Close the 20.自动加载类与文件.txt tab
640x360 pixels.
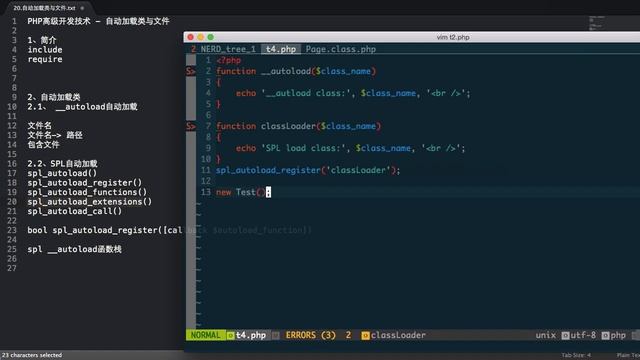(82, 8)
